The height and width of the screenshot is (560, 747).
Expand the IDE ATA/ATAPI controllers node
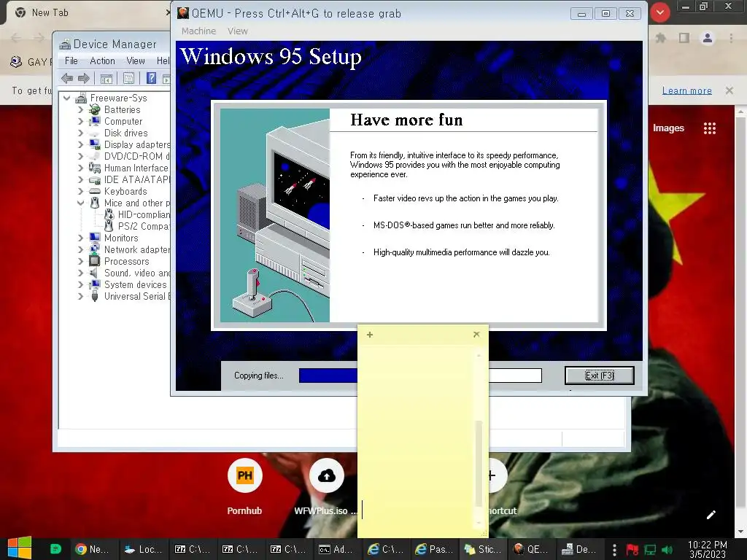[80, 179]
